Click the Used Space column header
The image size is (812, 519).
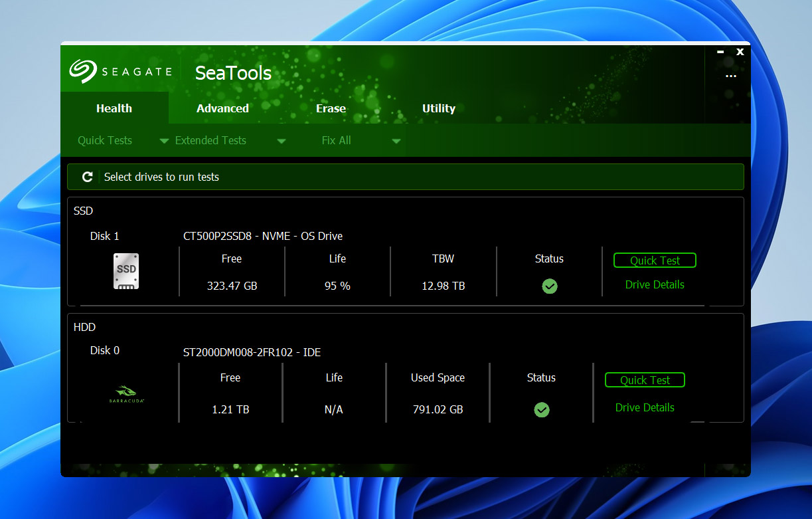(438, 377)
